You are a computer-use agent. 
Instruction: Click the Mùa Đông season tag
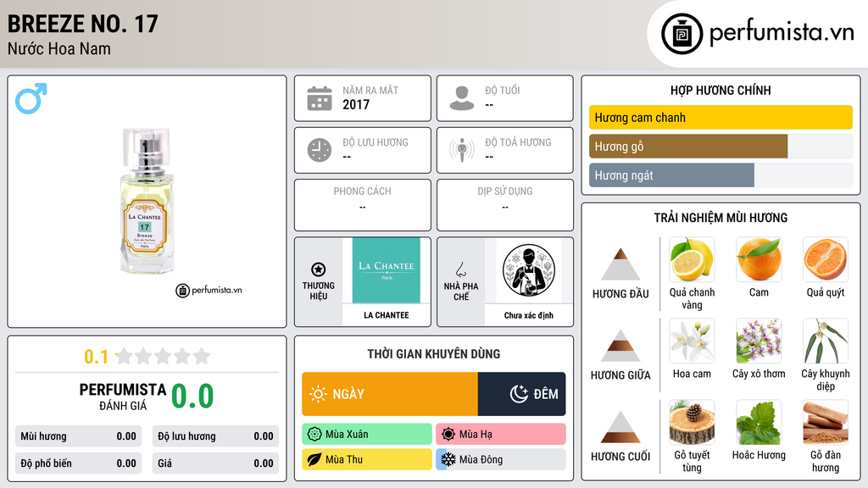pyautogui.click(x=501, y=459)
